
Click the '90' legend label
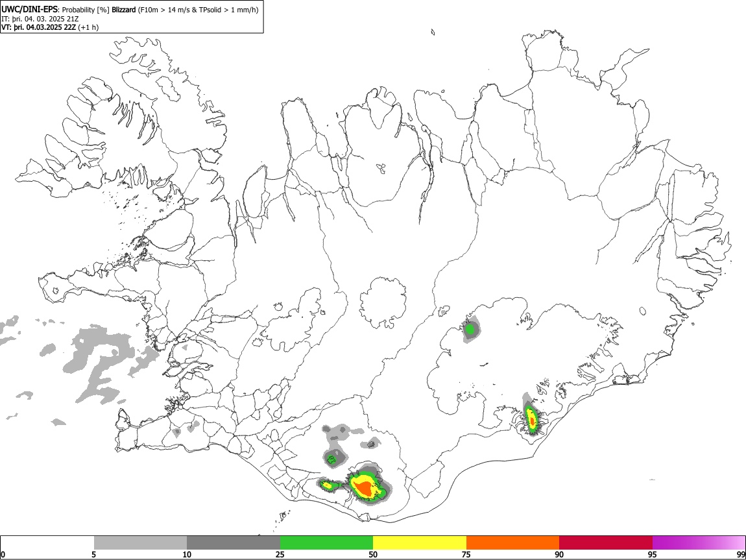coord(559,554)
